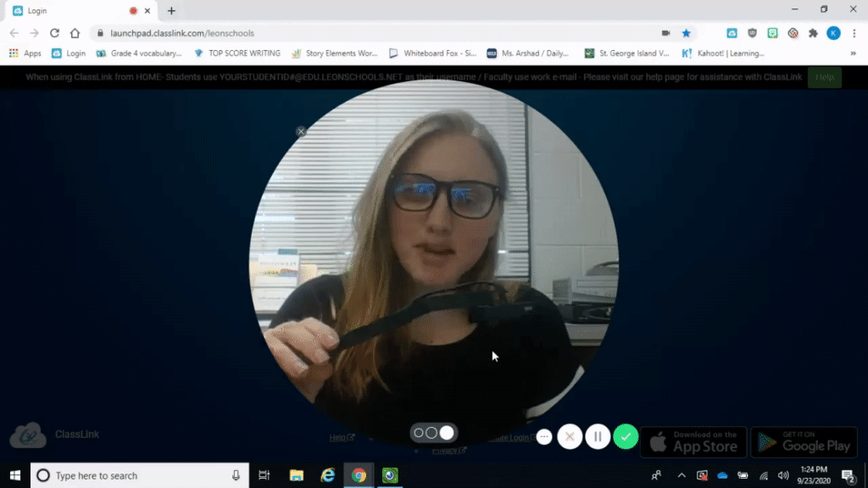Open the volume speaker tray icon
868x488 pixels.
point(783,475)
